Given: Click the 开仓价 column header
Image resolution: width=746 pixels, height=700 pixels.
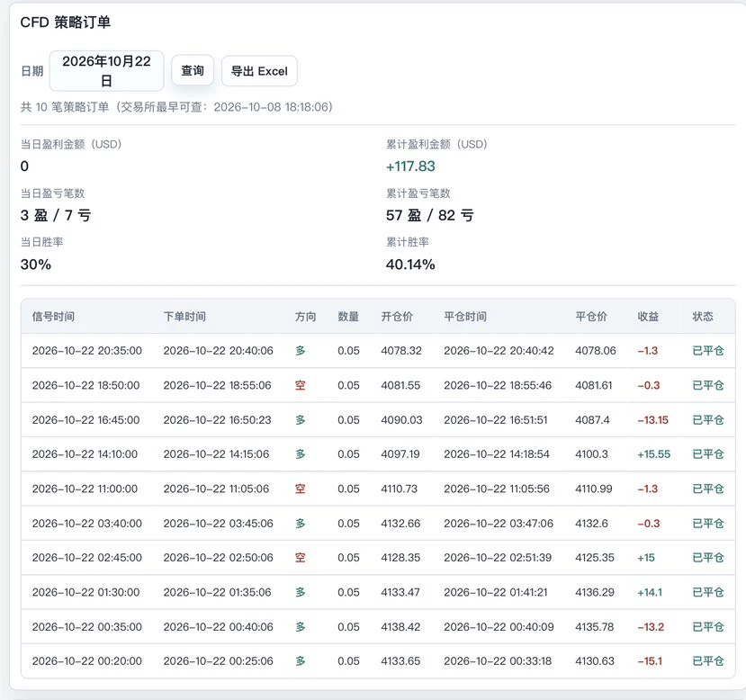Looking at the screenshot, I should (x=397, y=317).
